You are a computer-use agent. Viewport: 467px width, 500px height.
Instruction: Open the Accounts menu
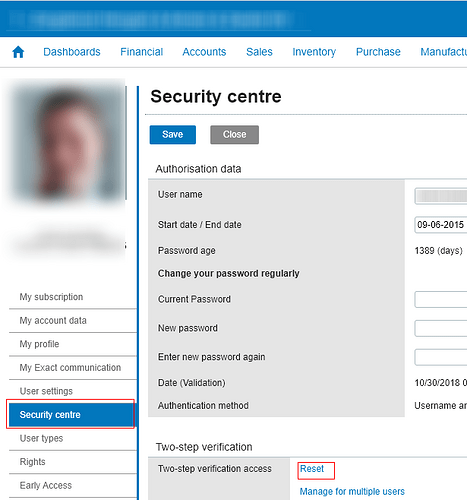click(x=204, y=52)
